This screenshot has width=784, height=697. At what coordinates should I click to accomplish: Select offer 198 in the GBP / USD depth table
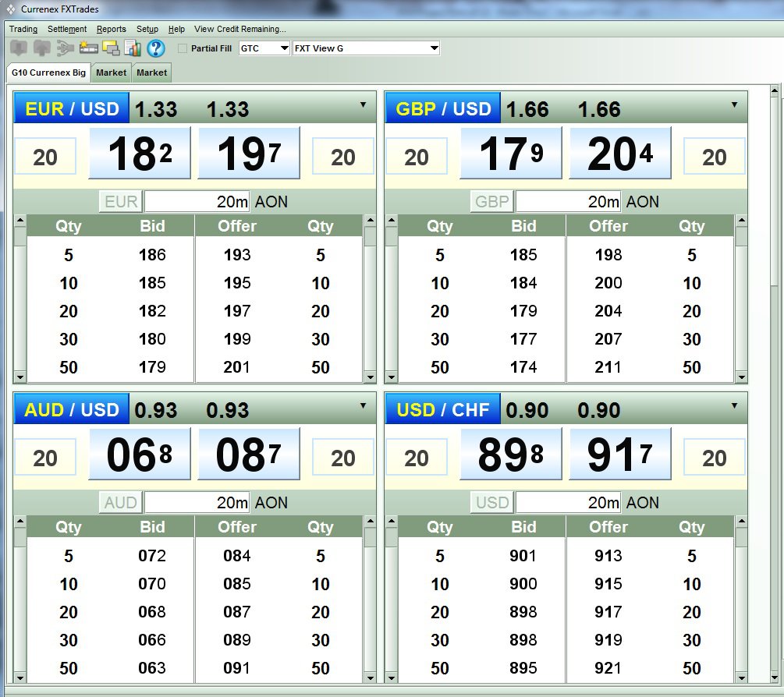(x=608, y=255)
